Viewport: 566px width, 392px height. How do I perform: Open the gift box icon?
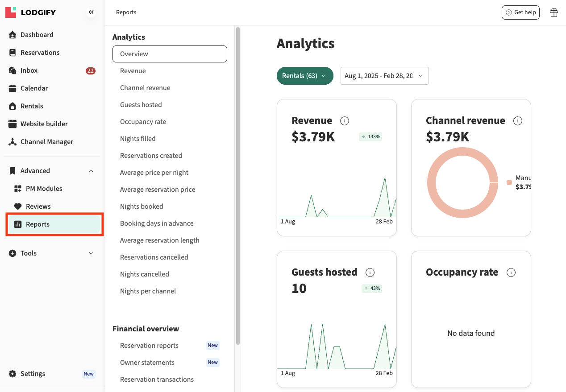554,12
